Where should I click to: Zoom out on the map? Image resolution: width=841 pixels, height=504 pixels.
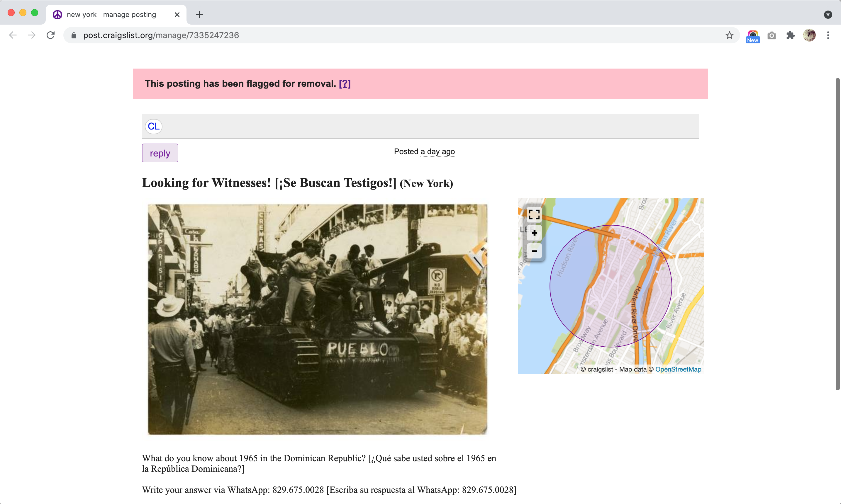point(534,251)
